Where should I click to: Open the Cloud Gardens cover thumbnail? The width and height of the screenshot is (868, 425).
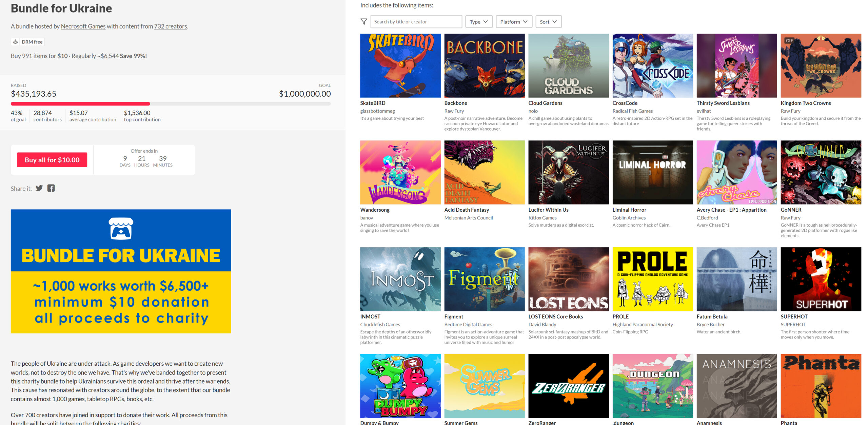[x=568, y=65]
